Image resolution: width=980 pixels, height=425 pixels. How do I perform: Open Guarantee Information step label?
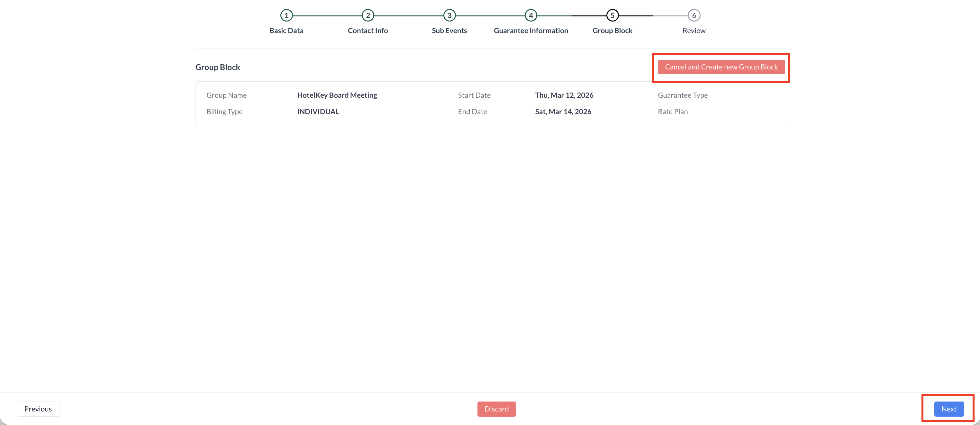point(531,31)
